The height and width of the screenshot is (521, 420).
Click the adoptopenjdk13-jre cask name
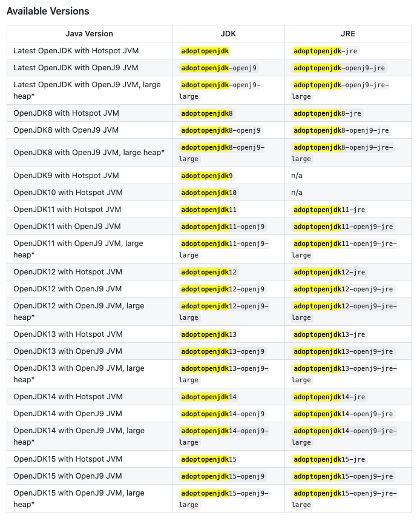(x=329, y=335)
